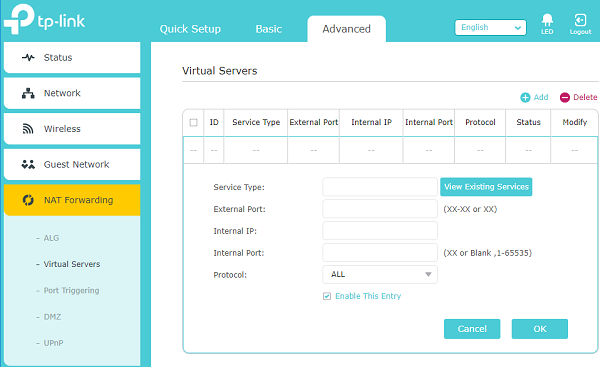600x367 pixels.
Task: Open the English language dropdown
Action: tap(491, 28)
